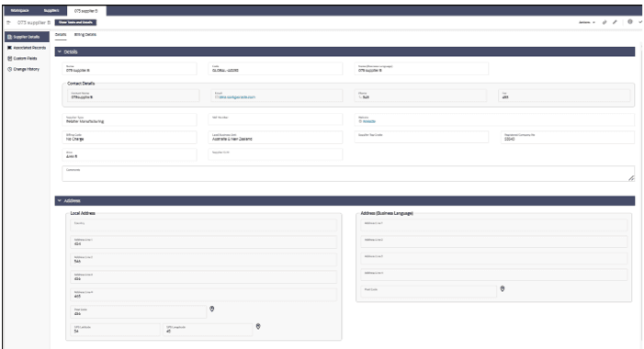Viewport: 644px width, 349px height.
Task: Click the Change History clock icon
Action: pyautogui.click(x=10, y=69)
